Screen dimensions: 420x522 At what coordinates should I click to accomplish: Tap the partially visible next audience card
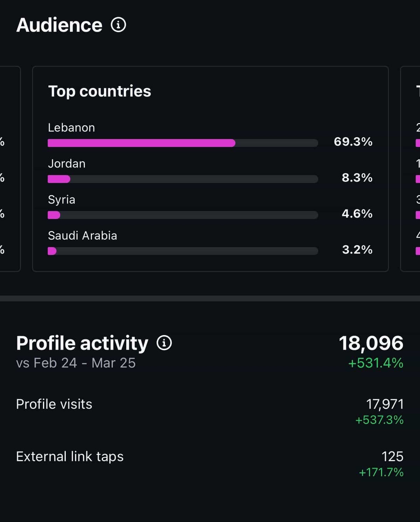coord(410,169)
